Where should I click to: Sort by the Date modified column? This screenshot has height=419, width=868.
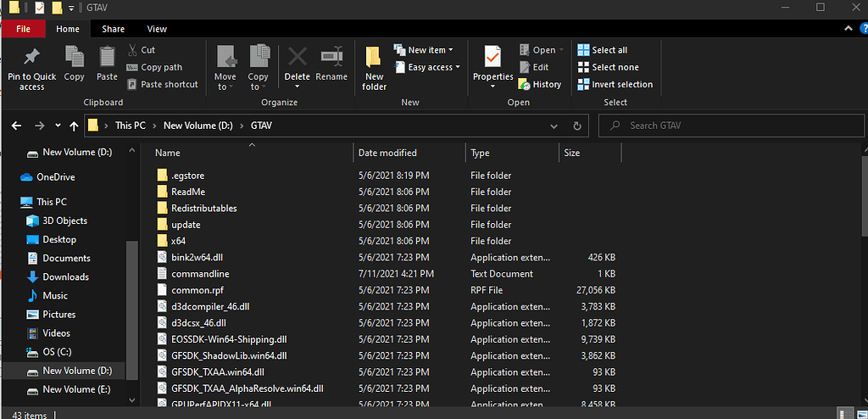[409, 153]
